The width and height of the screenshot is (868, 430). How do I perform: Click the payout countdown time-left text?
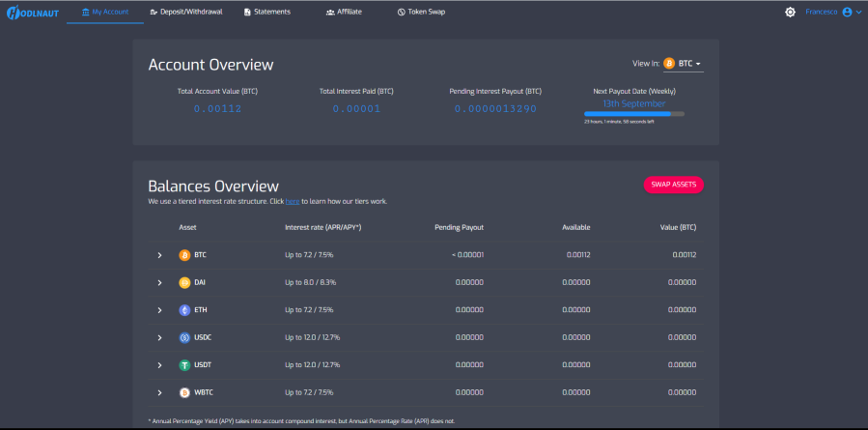pos(619,122)
